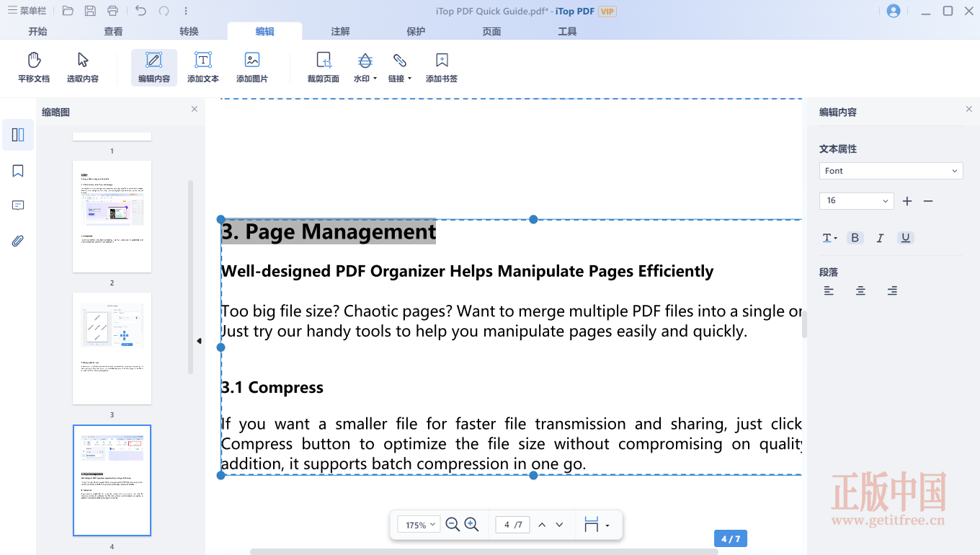Go to next page arrow
Screen dimensions: 980x555
[560, 525]
